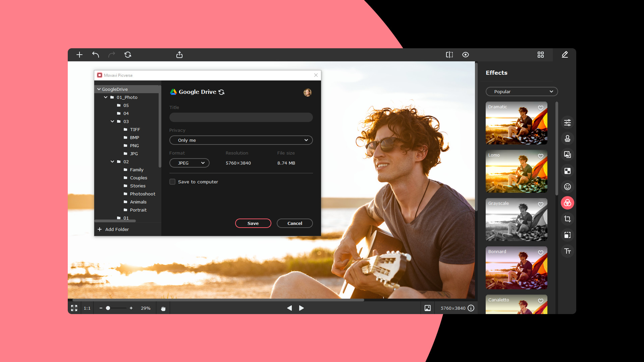Open the Stickers panel
The height and width of the screenshot is (362, 644).
568,187
